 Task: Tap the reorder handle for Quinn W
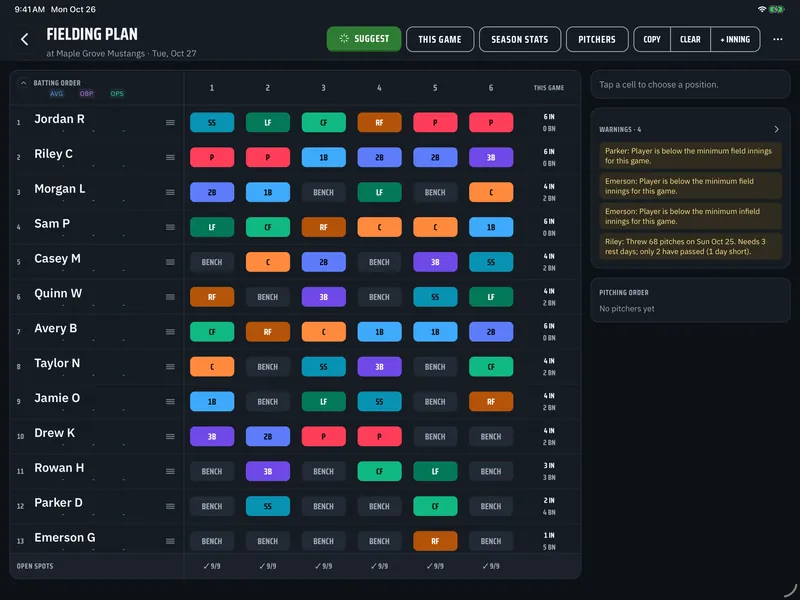(x=170, y=297)
